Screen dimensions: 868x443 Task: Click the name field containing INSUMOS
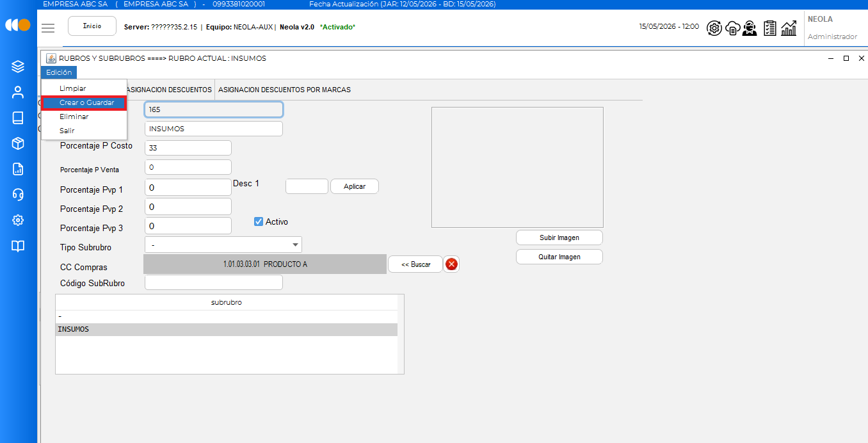[x=214, y=129]
